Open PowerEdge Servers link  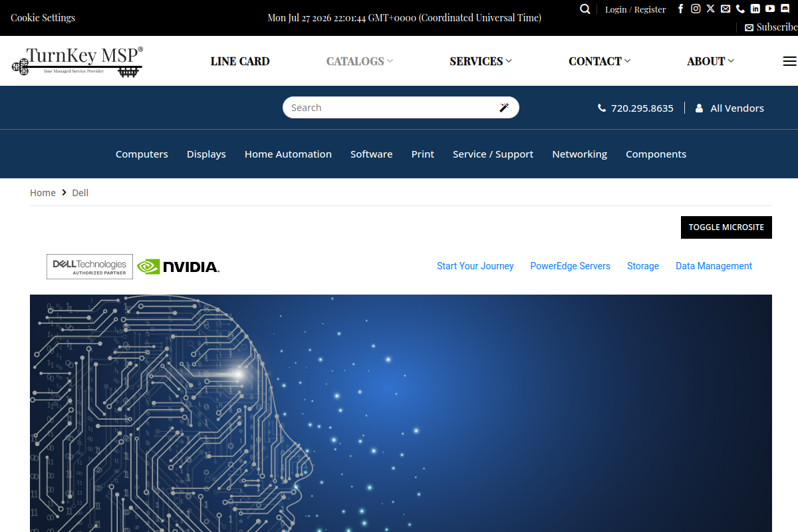(x=570, y=266)
